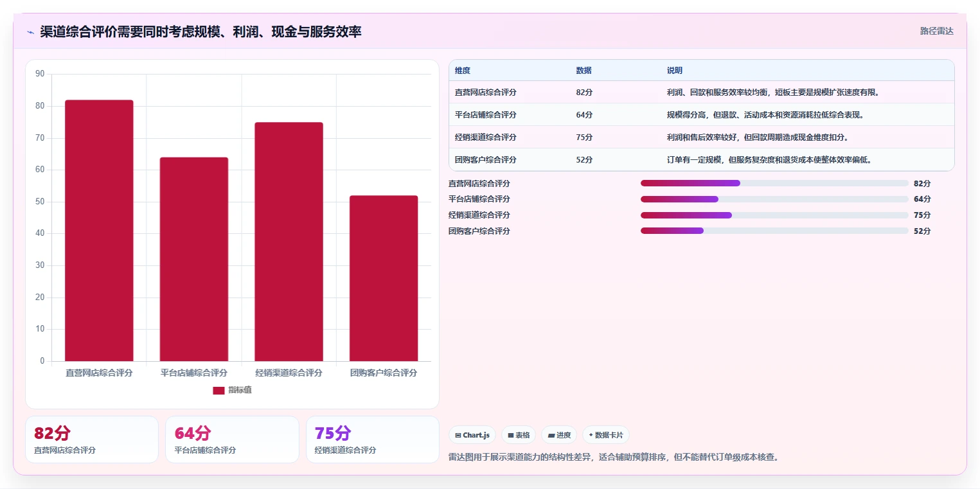Click the 路径雷达 label in the header

(x=937, y=31)
